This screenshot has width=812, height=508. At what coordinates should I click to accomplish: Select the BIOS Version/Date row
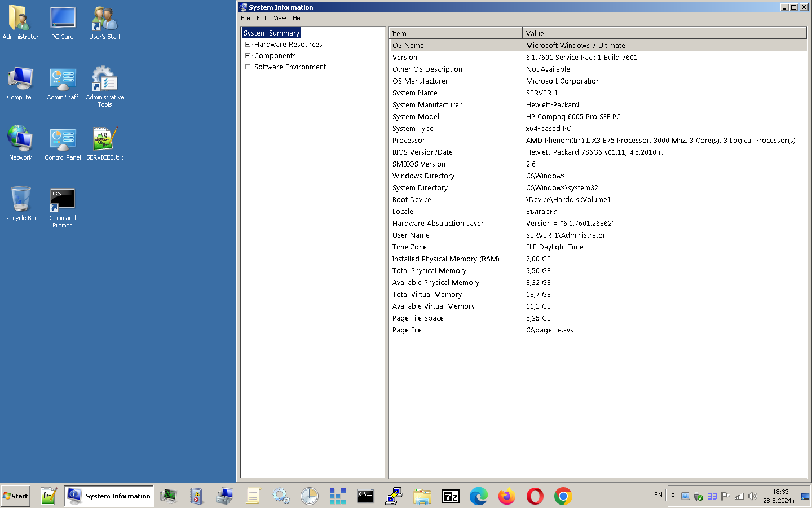click(x=598, y=152)
